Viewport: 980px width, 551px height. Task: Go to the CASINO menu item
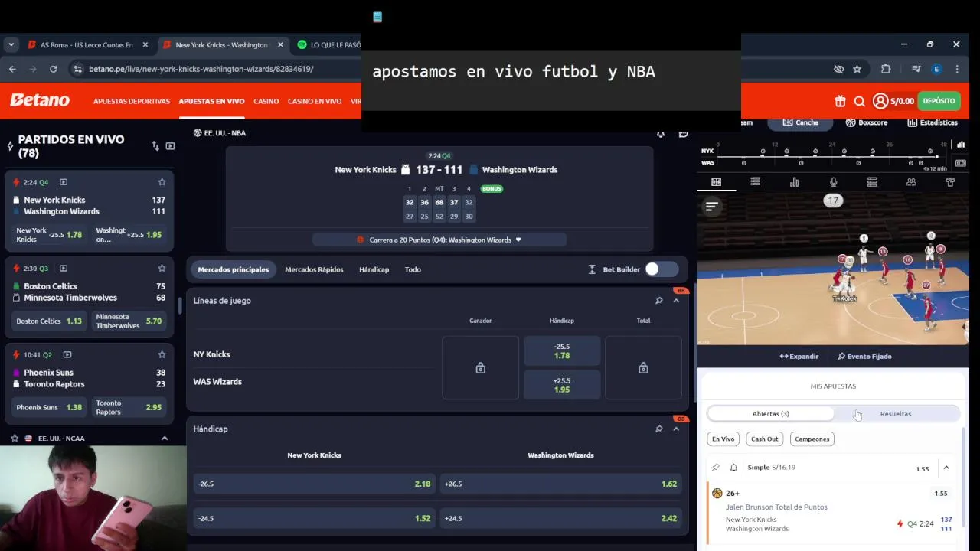pos(266,101)
